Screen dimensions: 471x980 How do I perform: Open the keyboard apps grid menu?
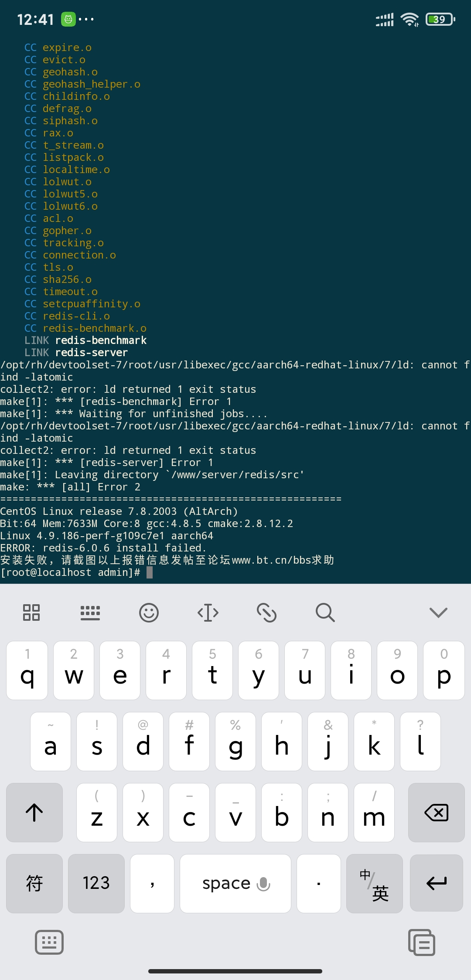[31, 612]
